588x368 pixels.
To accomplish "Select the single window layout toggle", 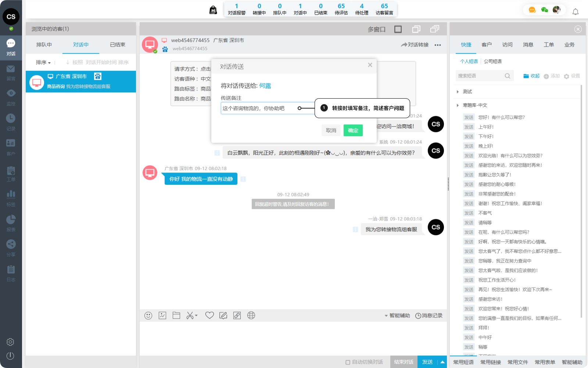I will click(x=398, y=29).
